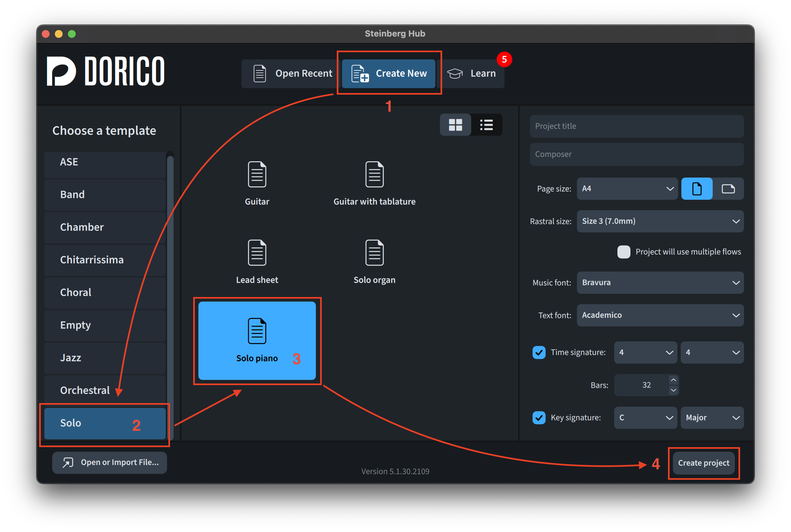Choose the Solo organ template icon
This screenshot has width=791, height=532.
[x=374, y=253]
